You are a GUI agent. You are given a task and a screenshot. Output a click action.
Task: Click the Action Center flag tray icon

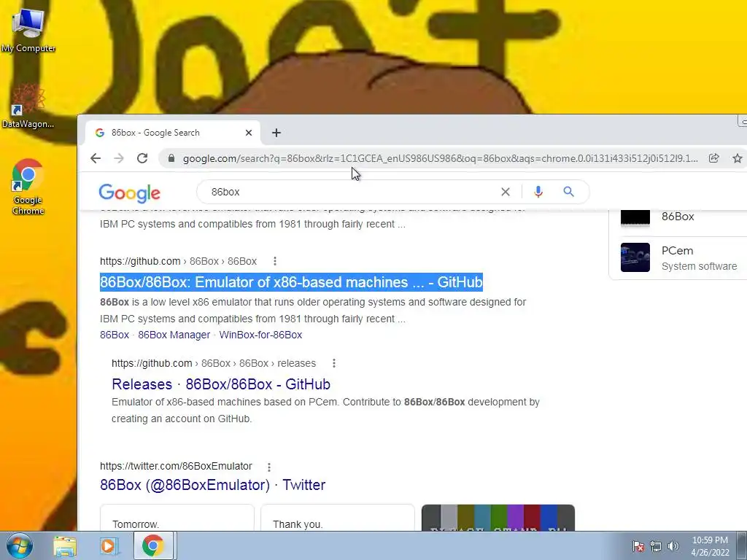[638, 546]
